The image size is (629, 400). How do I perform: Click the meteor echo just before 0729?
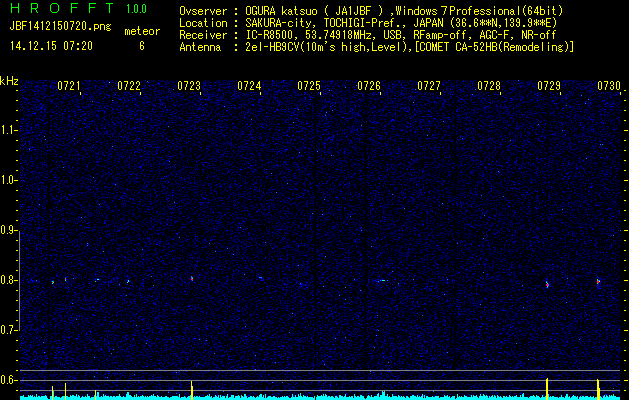click(547, 284)
